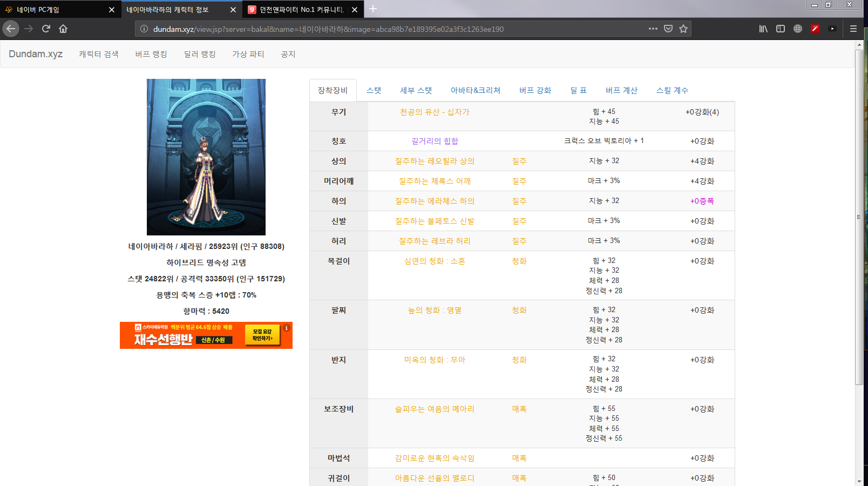Screen dimensions: 868x486
Task: Click the browser Back arrow button
Action: (11, 29)
